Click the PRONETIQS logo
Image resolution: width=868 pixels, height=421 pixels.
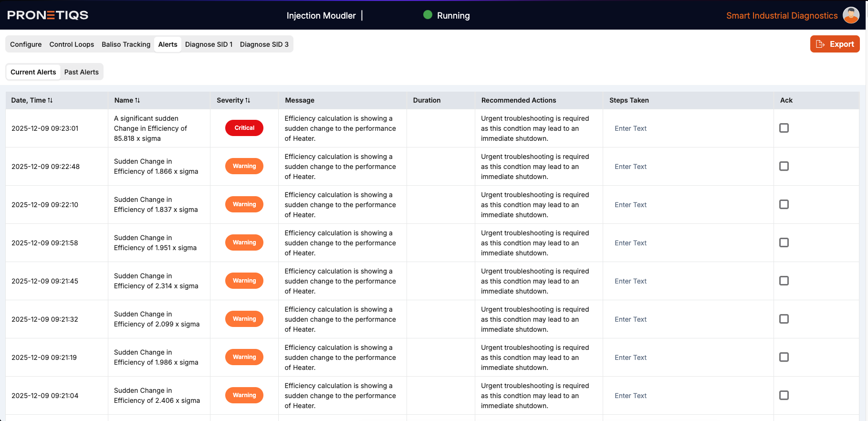click(48, 15)
